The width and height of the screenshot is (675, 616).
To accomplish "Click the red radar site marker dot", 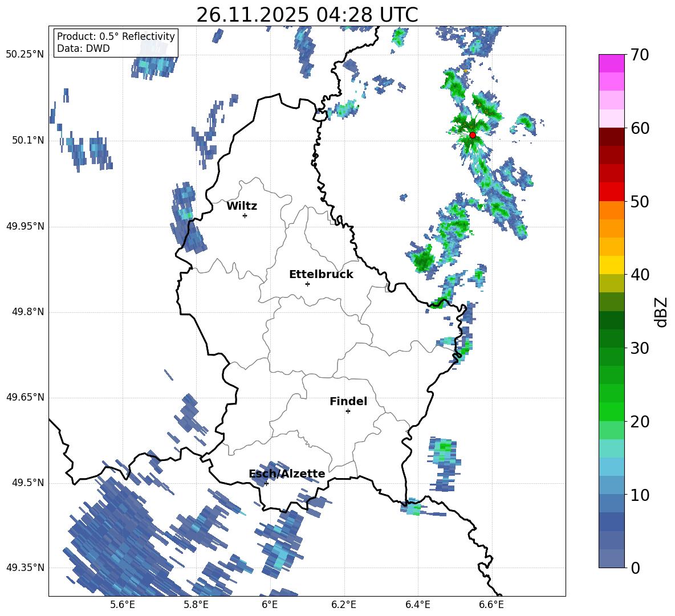I will tap(473, 135).
